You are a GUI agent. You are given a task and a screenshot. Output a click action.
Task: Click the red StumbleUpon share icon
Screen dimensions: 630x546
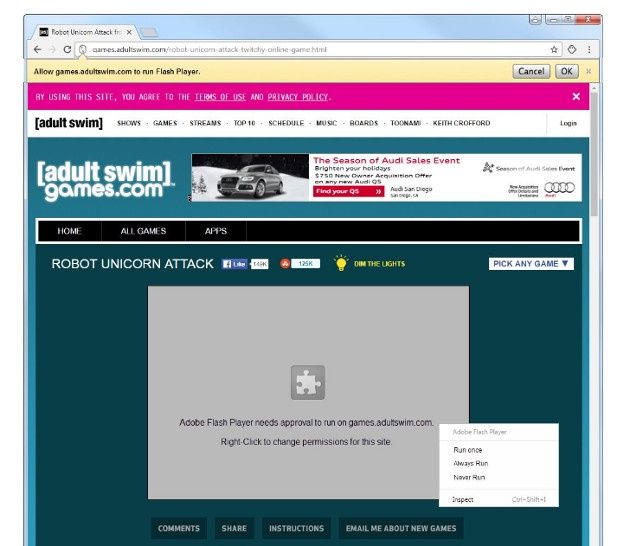click(285, 264)
